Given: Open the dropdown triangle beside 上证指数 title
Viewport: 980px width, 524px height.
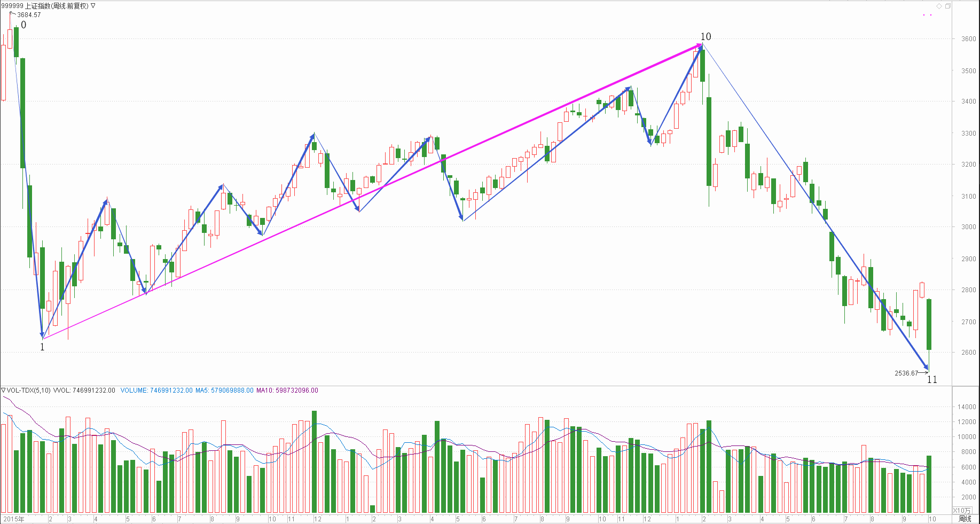Looking at the screenshot, I should [93, 6].
